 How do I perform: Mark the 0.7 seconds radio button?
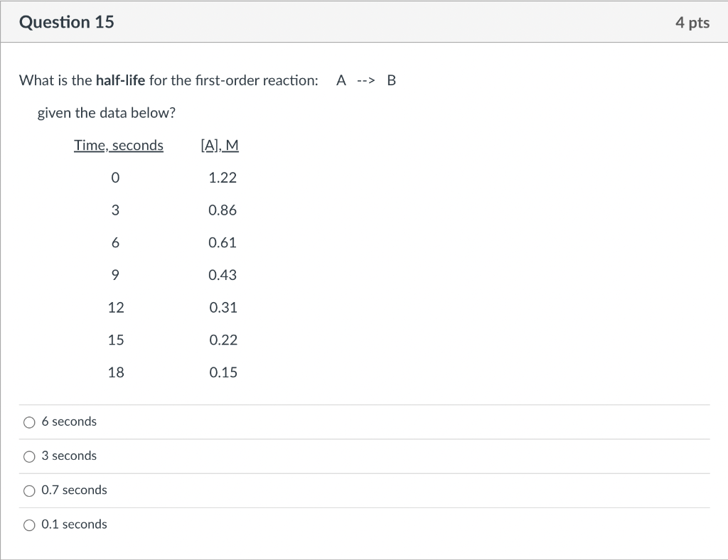click(29, 491)
